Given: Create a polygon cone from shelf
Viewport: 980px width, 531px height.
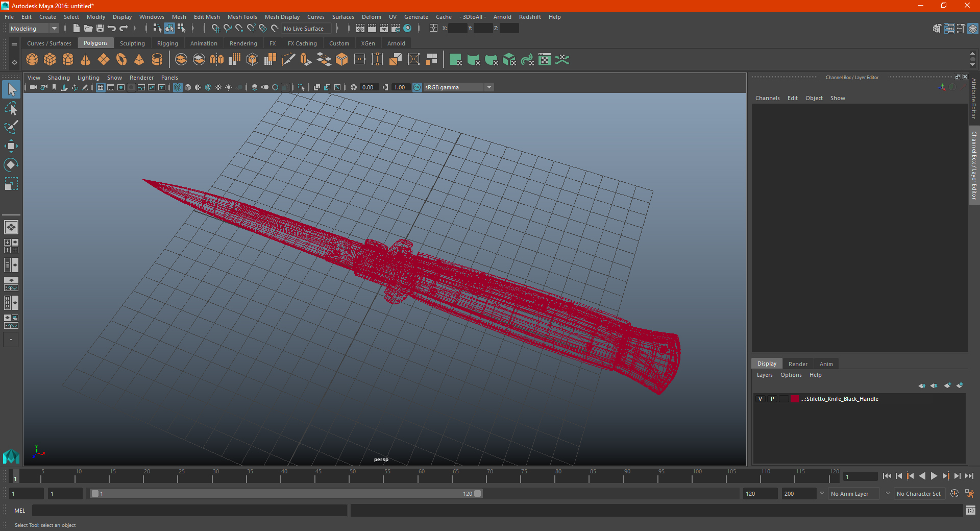Looking at the screenshot, I should (86, 60).
